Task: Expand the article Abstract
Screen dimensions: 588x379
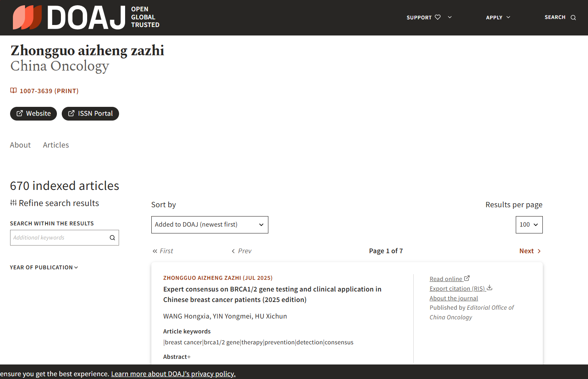Action: click(x=177, y=357)
